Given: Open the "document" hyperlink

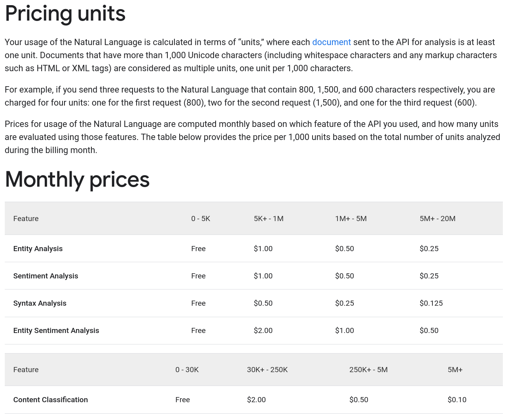Looking at the screenshot, I should coord(331,42).
